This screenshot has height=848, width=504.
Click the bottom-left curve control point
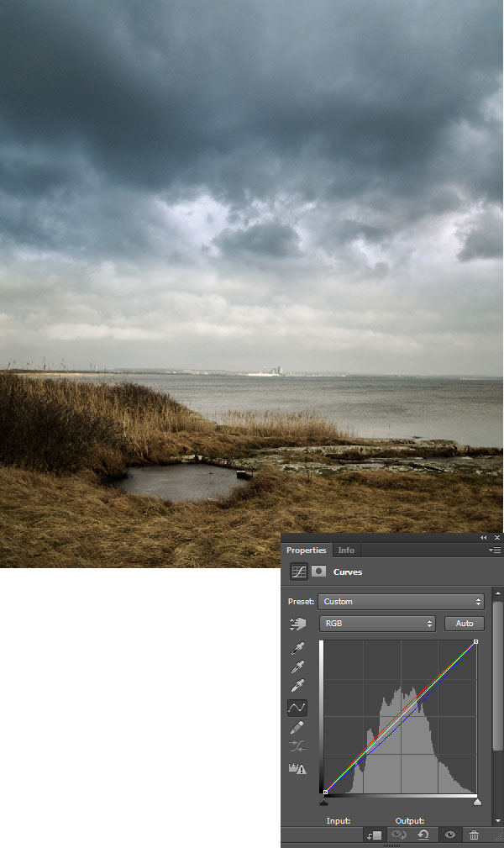point(325,793)
